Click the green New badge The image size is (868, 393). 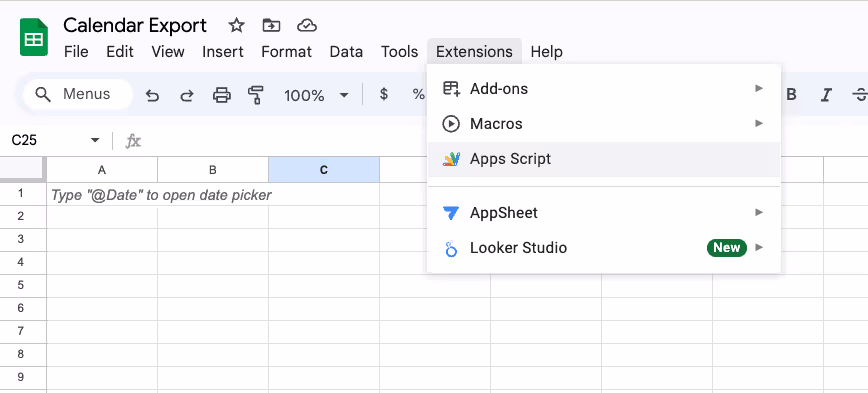pos(727,247)
